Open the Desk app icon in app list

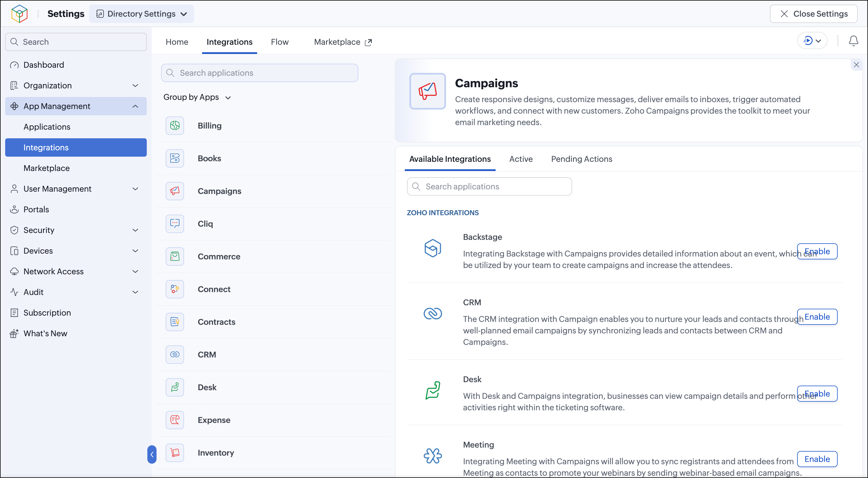pos(175,388)
